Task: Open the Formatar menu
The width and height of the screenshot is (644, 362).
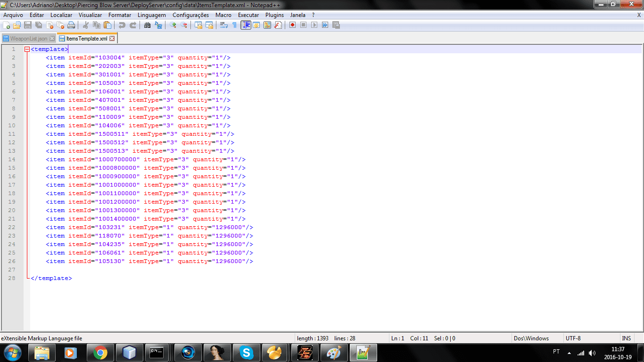Action: (x=120, y=15)
